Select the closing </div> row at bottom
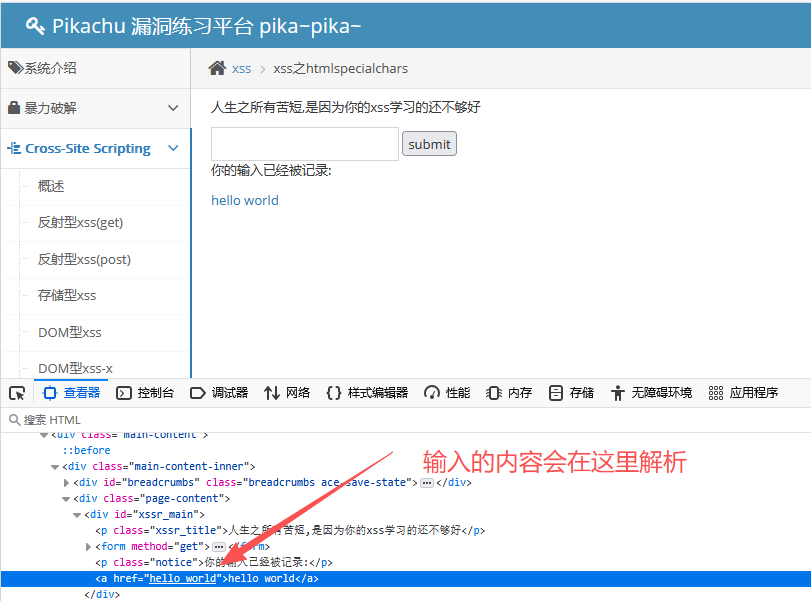 pyautogui.click(x=102, y=595)
